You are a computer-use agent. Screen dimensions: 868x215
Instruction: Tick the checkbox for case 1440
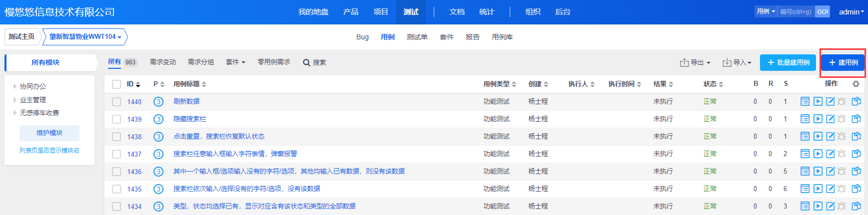tap(116, 102)
